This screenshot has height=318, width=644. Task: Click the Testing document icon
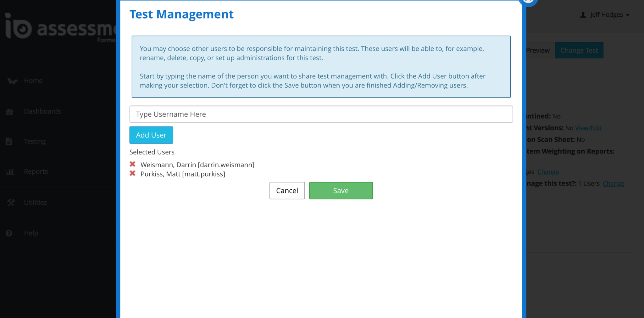9,142
